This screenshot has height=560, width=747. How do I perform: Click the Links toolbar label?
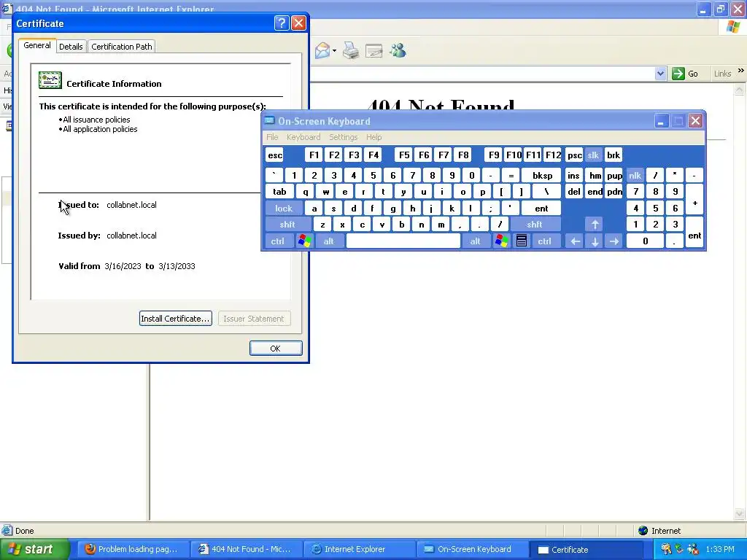[722, 74]
